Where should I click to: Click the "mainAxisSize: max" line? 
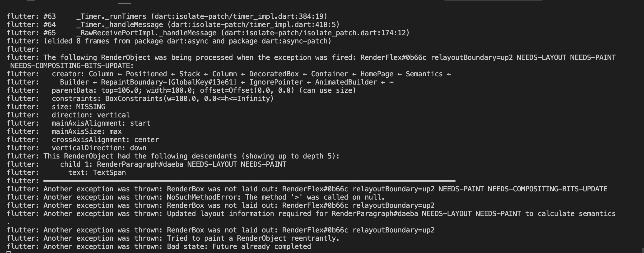86,131
